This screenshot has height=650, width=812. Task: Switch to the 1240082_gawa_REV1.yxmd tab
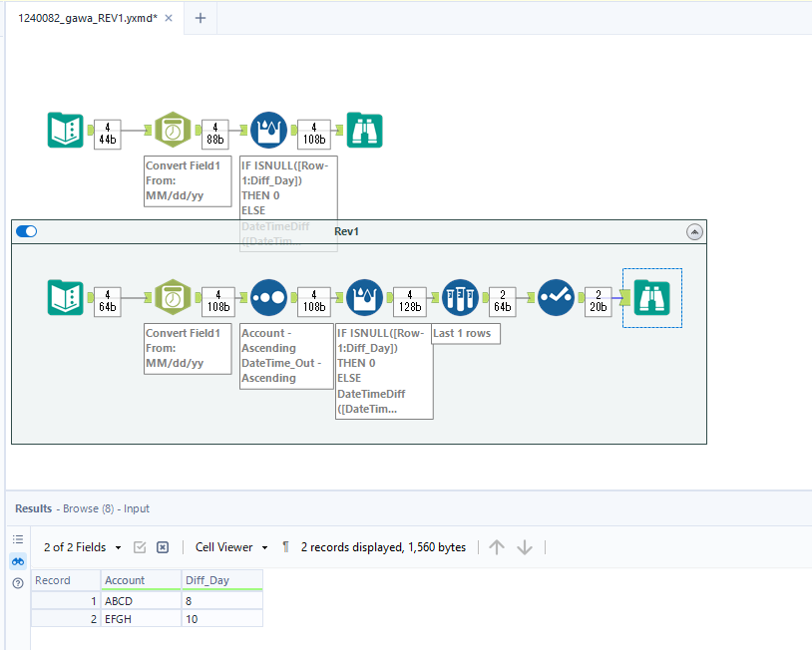88,18
